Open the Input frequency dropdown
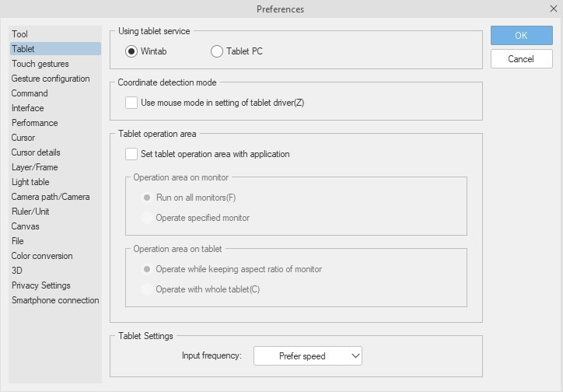This screenshot has width=563, height=392. coord(308,356)
